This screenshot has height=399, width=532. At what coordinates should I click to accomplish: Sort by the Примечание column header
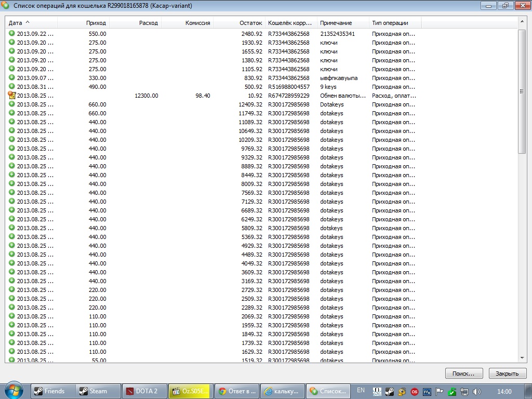pyautogui.click(x=343, y=23)
